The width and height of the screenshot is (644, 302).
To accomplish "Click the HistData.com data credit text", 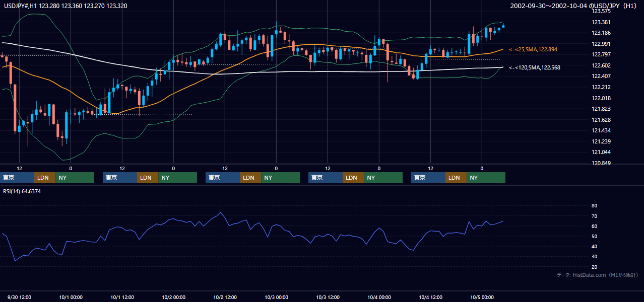I will 598,275.
